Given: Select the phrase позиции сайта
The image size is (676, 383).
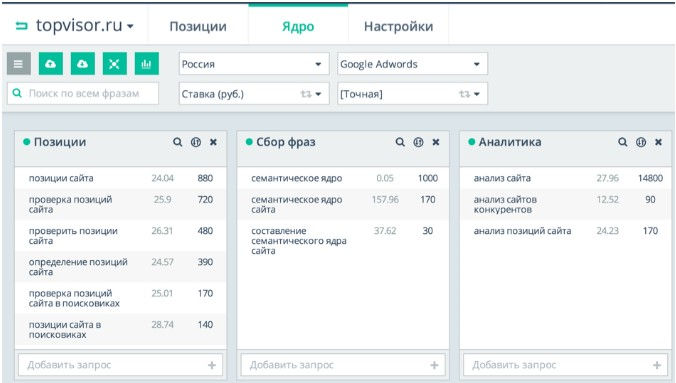Looking at the screenshot, I should click(61, 178).
